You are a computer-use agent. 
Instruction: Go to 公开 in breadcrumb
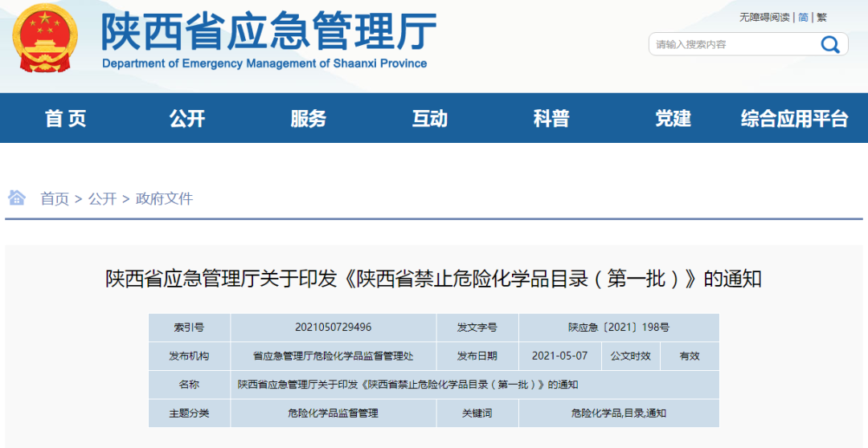point(102,198)
